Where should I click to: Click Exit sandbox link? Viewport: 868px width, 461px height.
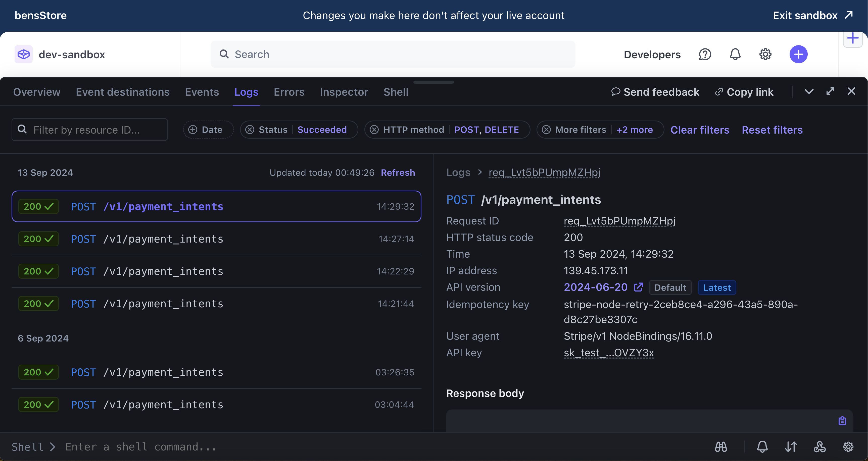805,15
